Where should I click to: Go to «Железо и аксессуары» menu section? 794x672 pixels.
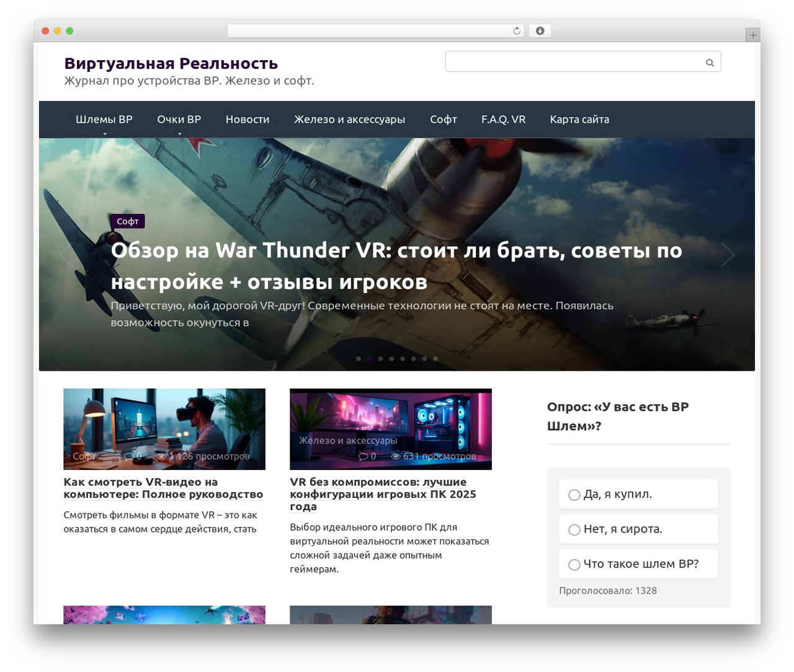(350, 120)
